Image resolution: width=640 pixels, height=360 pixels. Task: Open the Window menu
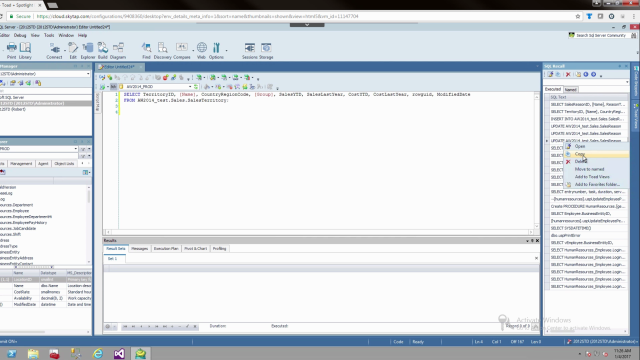click(66, 36)
